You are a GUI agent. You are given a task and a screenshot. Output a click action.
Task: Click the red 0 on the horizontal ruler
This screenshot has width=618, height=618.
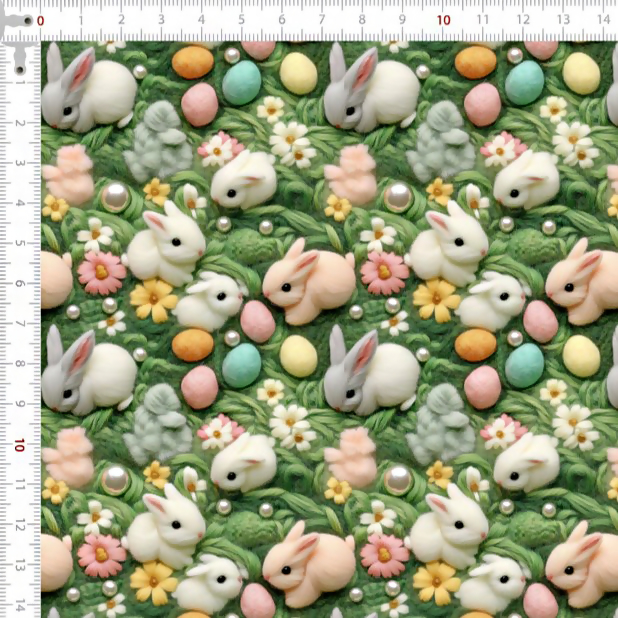tap(40, 21)
